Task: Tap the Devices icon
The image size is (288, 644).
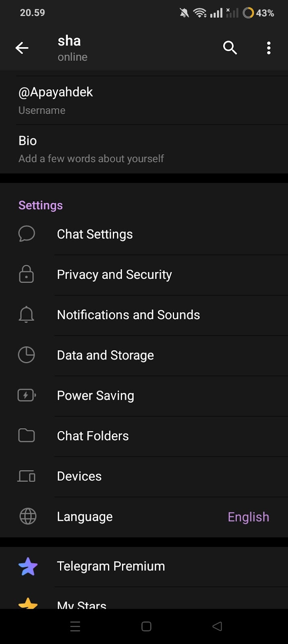Action: point(27,476)
